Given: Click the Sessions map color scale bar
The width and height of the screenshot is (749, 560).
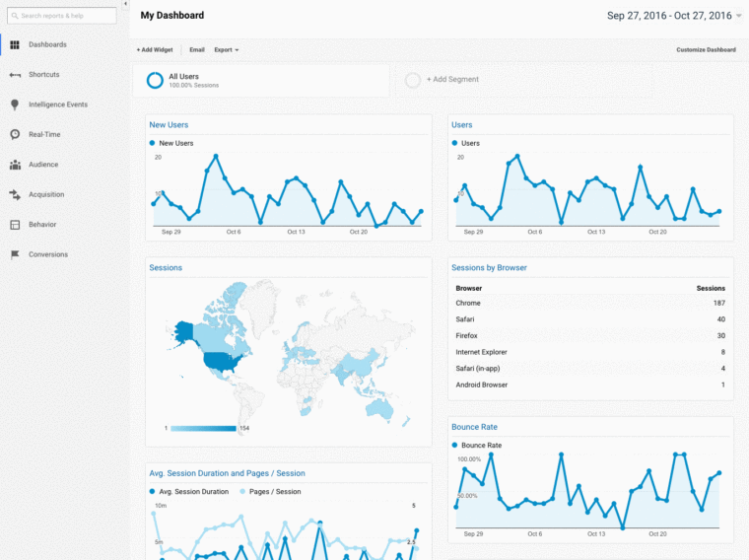Looking at the screenshot, I should [x=203, y=428].
